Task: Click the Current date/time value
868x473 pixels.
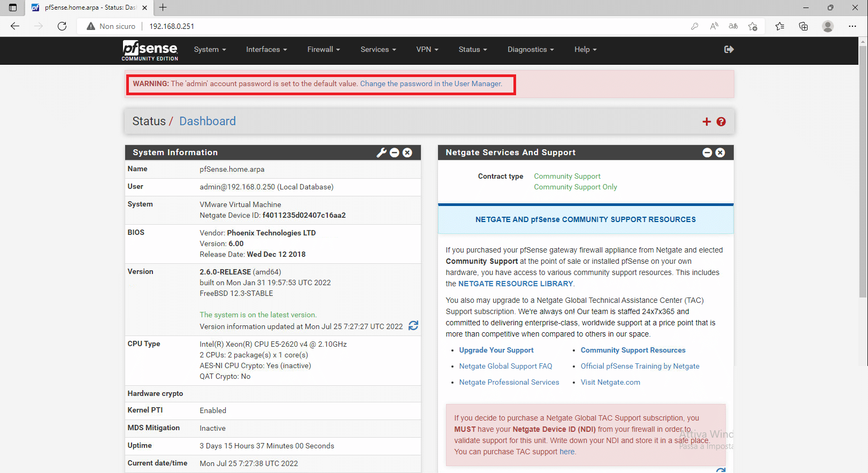Action: pos(249,463)
